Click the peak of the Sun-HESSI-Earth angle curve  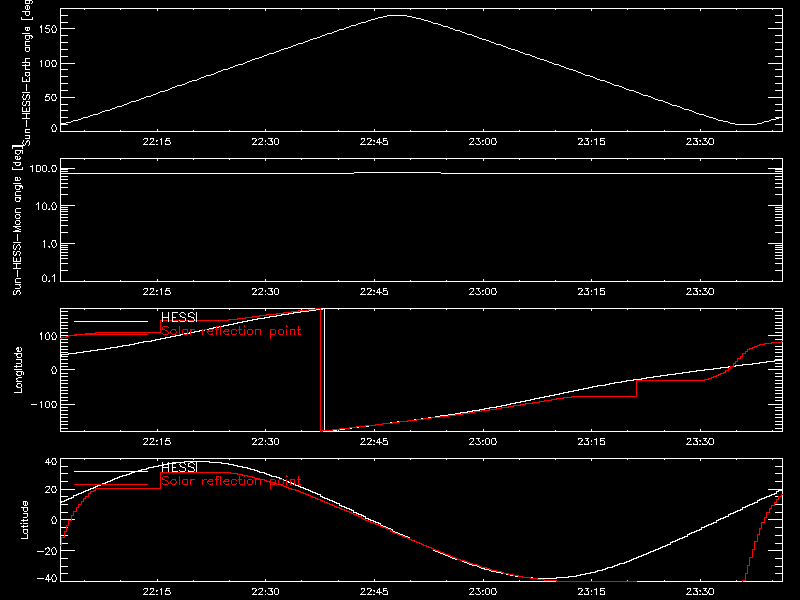coord(397,15)
